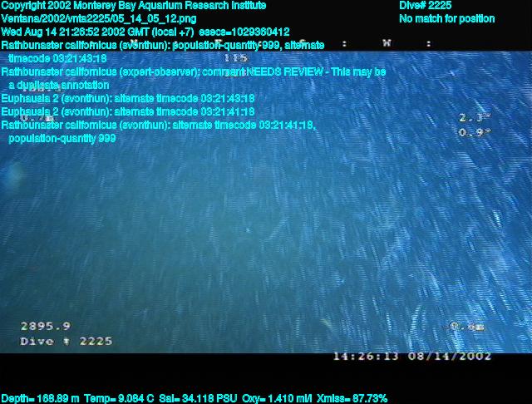Image resolution: width=532 pixels, height=404 pixels.
Task: Click the 'esecs=1029360412' value
Action: [x=244, y=32]
